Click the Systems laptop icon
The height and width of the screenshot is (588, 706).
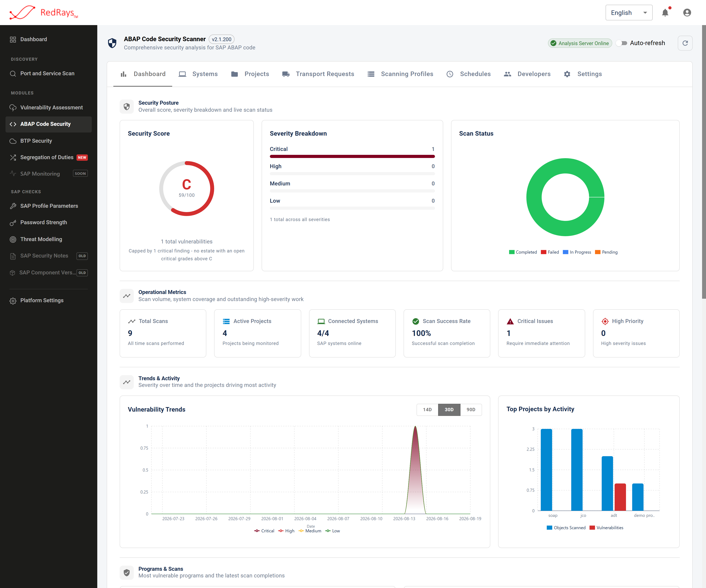(182, 74)
